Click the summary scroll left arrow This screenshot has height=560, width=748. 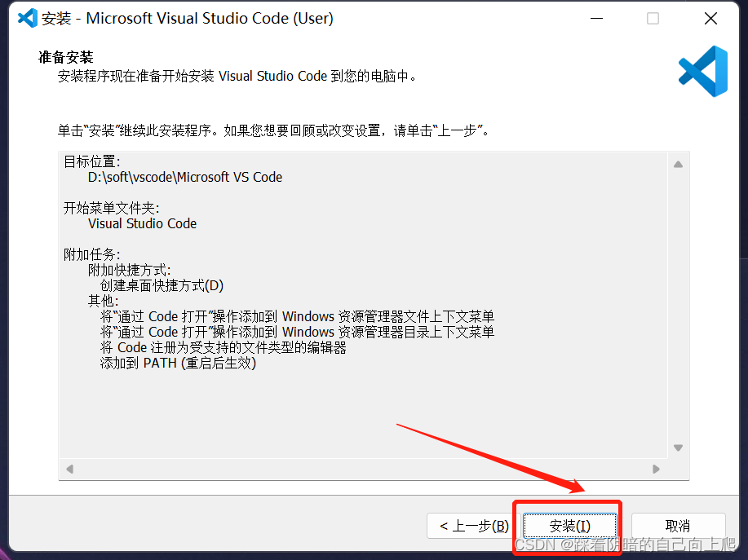tap(69, 469)
